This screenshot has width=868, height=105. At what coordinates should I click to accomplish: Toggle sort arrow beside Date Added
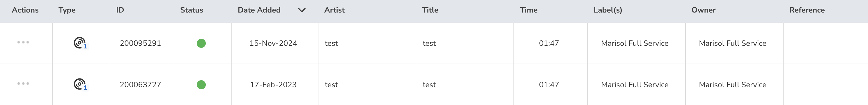click(x=302, y=10)
